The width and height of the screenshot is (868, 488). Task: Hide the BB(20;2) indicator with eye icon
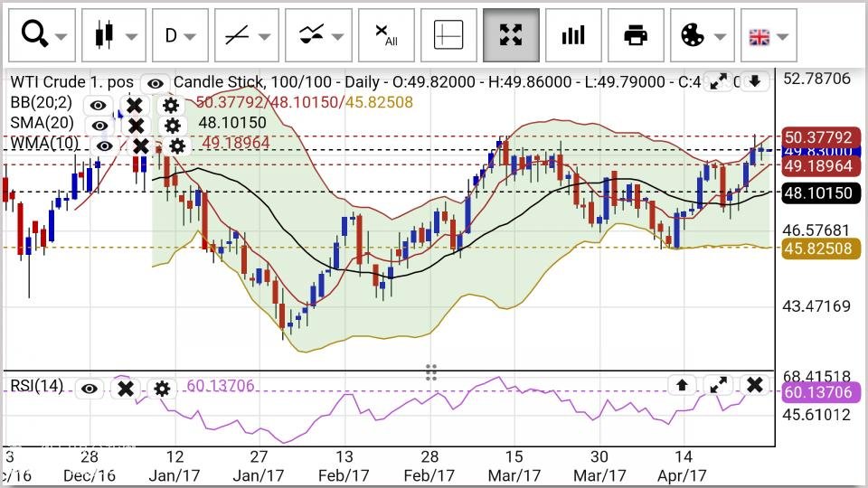(x=98, y=106)
